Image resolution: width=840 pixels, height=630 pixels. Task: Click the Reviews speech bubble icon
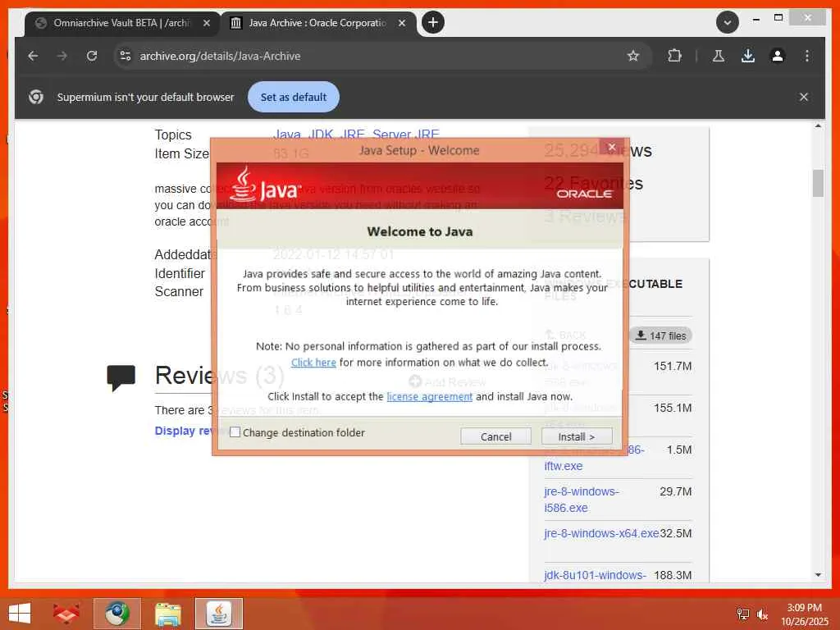click(121, 377)
